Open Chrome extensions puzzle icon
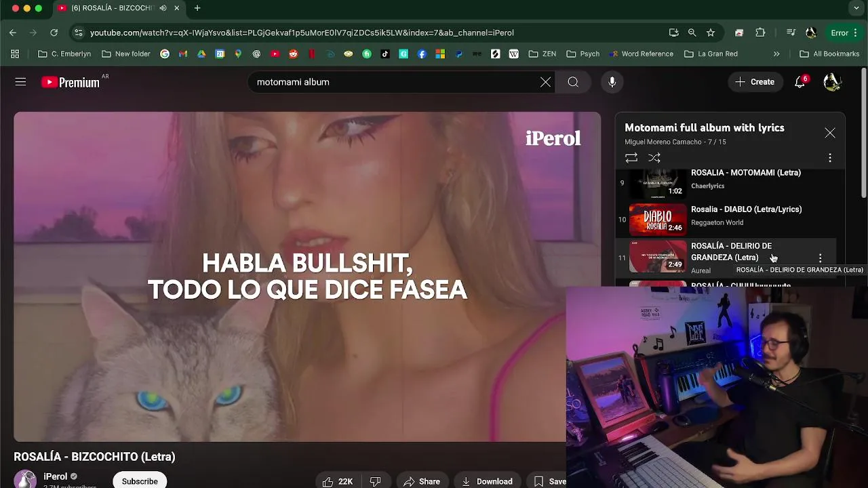The height and width of the screenshot is (488, 868). pos(760,33)
